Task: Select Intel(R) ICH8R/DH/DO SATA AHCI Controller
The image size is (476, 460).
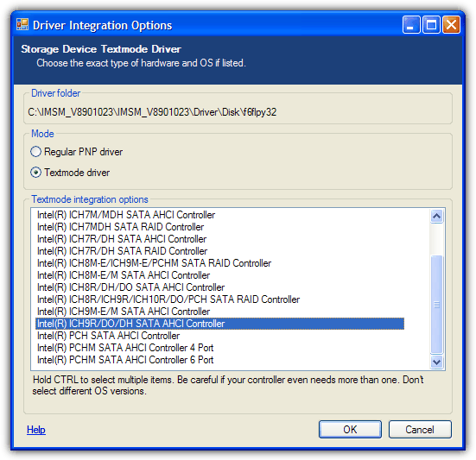Action: 219,287
